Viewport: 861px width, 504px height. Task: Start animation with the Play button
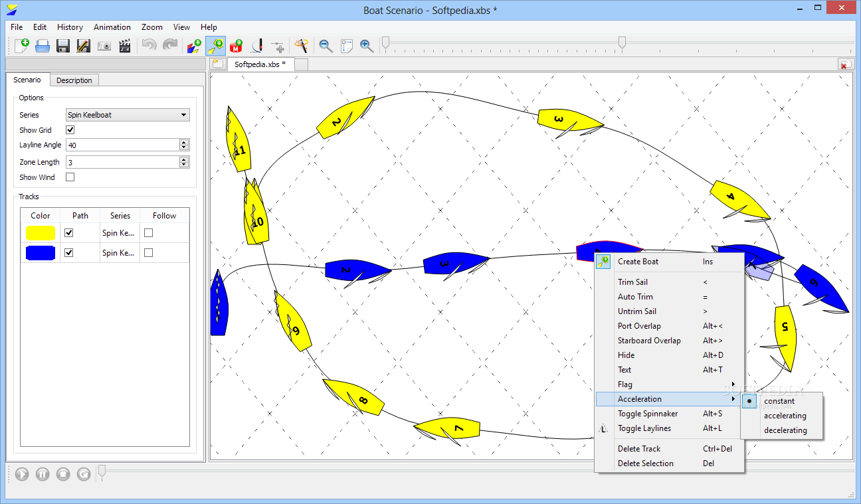point(22,474)
